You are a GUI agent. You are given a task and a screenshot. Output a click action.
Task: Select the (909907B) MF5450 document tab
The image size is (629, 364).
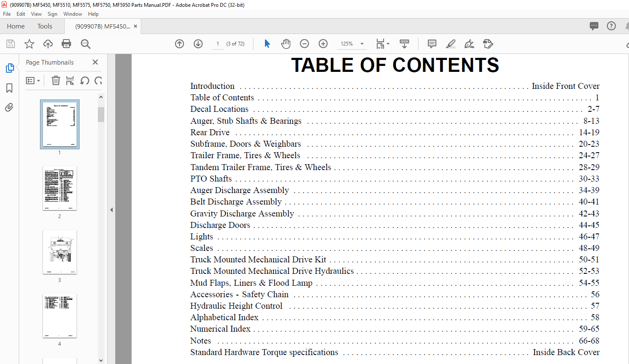click(x=102, y=26)
